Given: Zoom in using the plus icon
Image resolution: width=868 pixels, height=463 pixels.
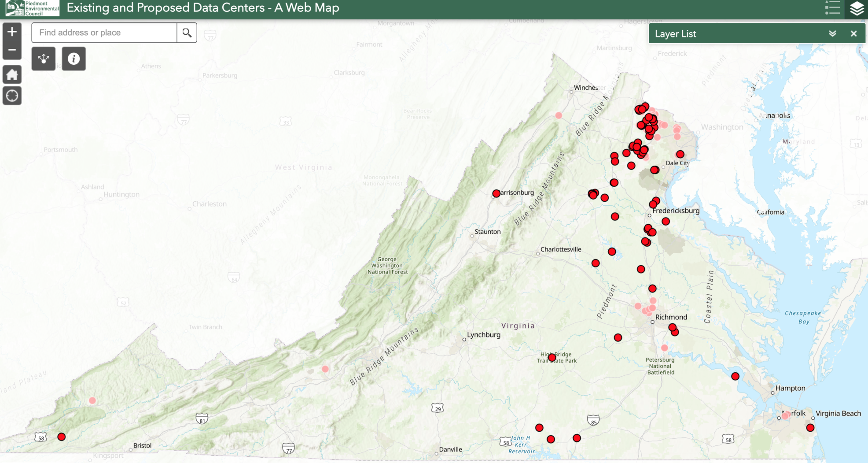Looking at the screenshot, I should (12, 31).
